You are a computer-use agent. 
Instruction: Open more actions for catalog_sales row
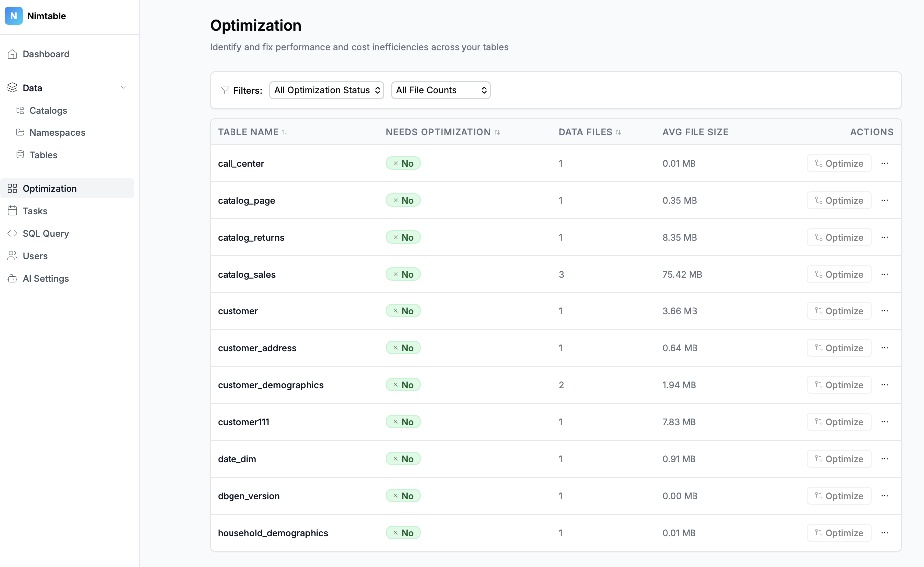[885, 274]
